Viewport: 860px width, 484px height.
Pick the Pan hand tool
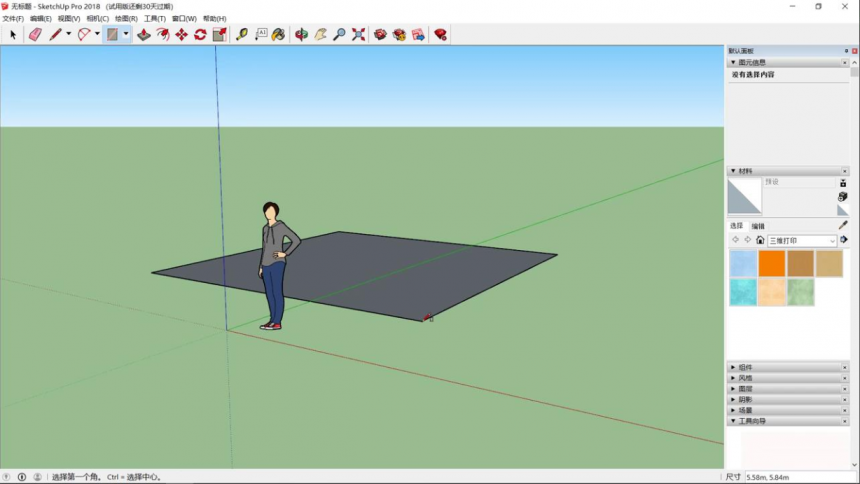click(320, 35)
